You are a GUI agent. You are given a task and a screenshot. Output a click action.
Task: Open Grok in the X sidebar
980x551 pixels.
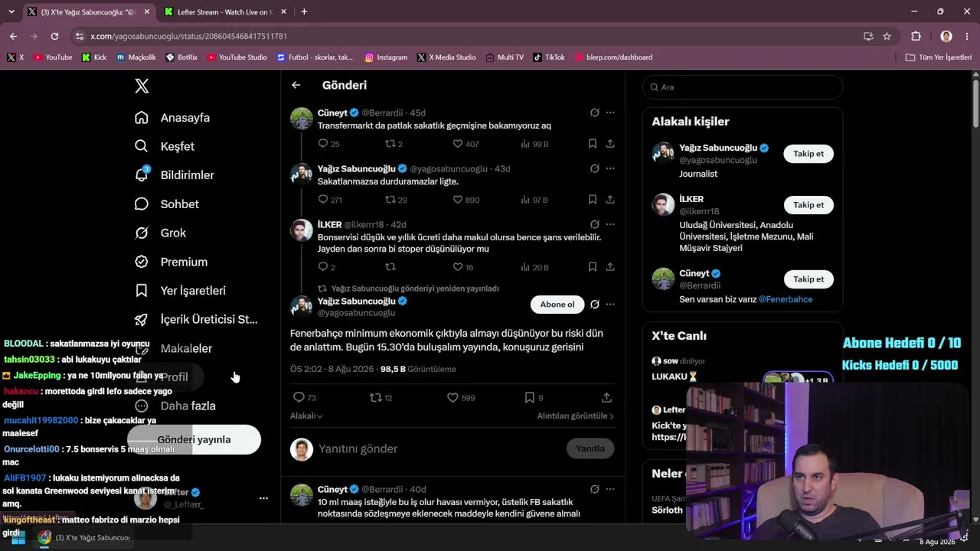point(160,233)
